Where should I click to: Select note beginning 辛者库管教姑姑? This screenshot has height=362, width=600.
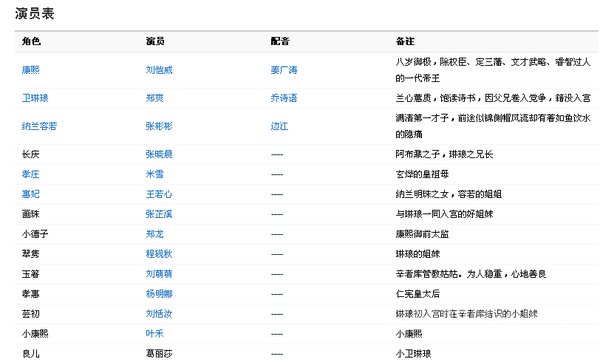471,274
